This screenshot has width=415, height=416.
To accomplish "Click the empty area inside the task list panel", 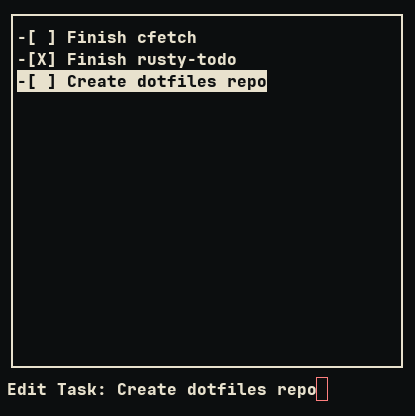I will pos(207,227).
